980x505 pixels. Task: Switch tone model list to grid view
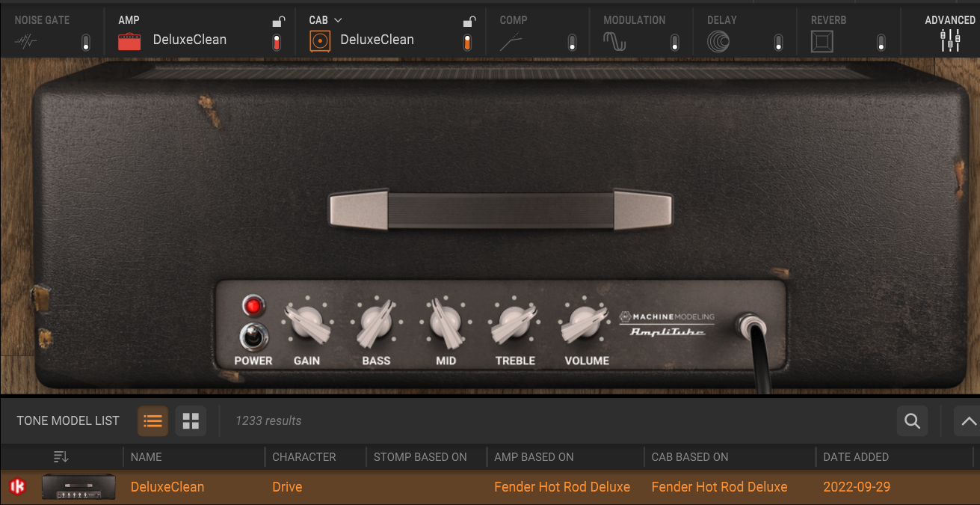(191, 421)
